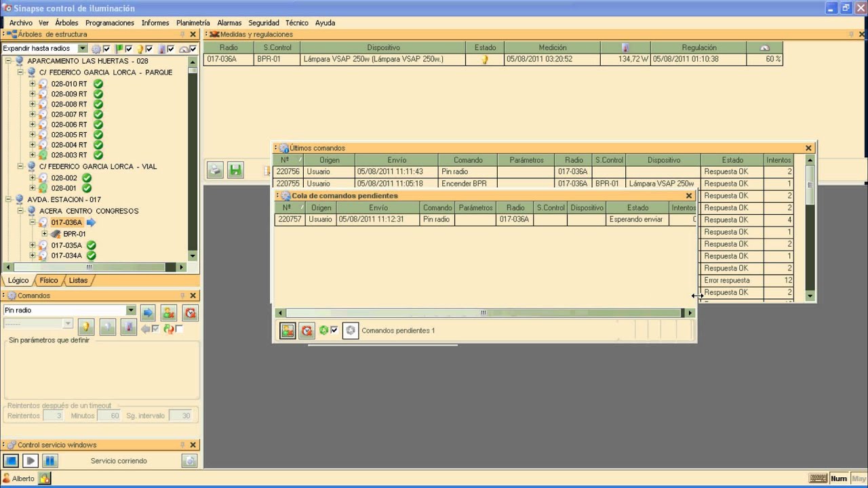Image resolution: width=868 pixels, height=488 pixels.
Task: Toggle the checkbox beside red-green arrows in Comandos
Action: pyautogui.click(x=179, y=329)
